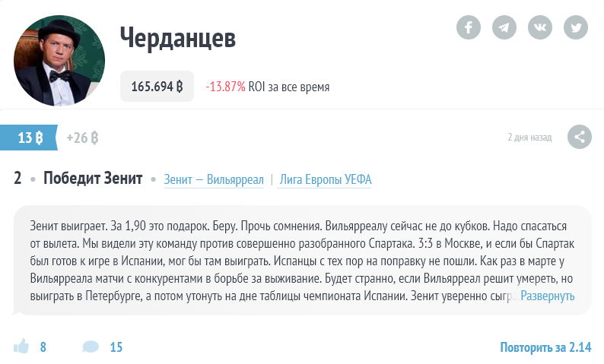604x364 pixels.
Task: Click the Черданцев profile name
Action: point(178,36)
